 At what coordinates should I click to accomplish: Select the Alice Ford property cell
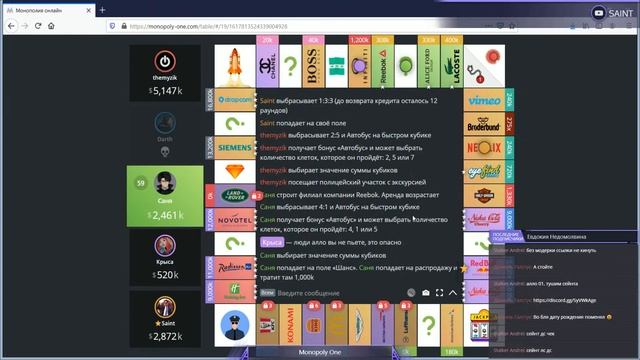coord(429,66)
